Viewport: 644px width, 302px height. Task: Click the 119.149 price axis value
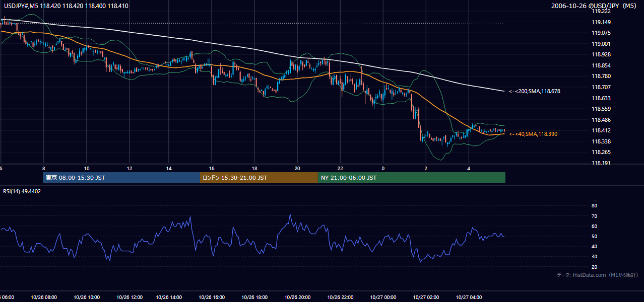pyautogui.click(x=601, y=22)
